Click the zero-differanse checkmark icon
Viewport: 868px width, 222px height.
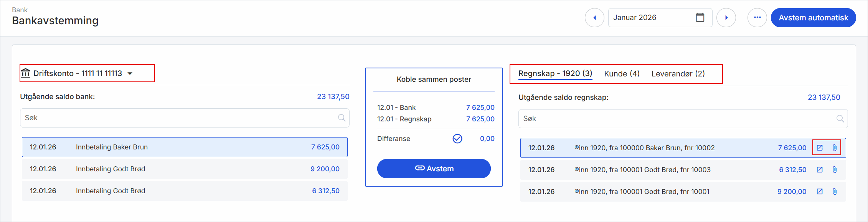click(457, 139)
